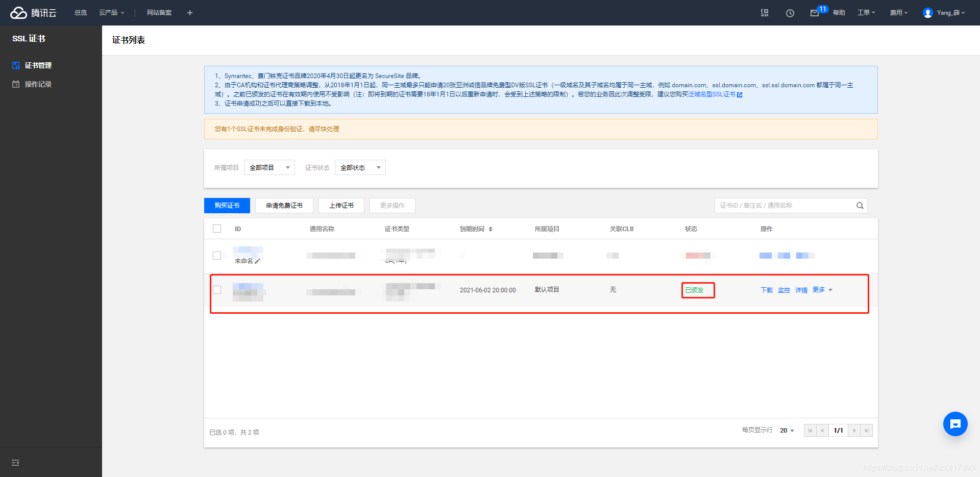This screenshot has width=980, height=477.
Task: Click the 操作记录 sidebar icon
Action: 16,84
